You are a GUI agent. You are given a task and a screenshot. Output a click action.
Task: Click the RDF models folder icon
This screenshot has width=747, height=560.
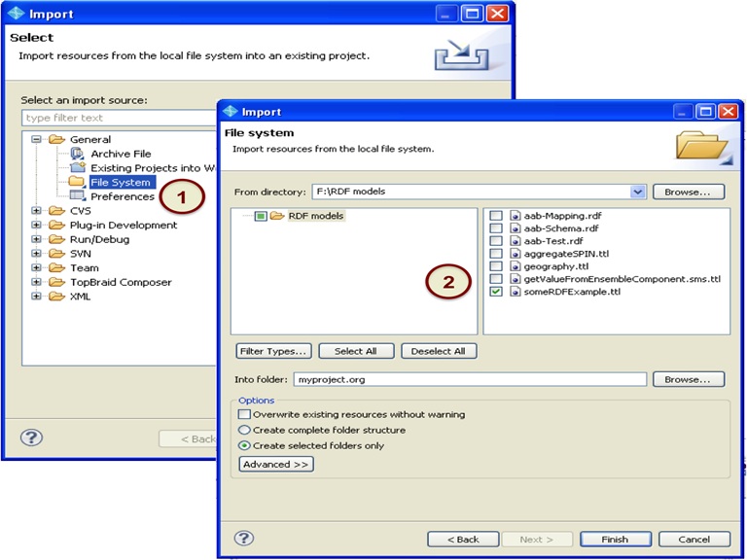point(276,216)
